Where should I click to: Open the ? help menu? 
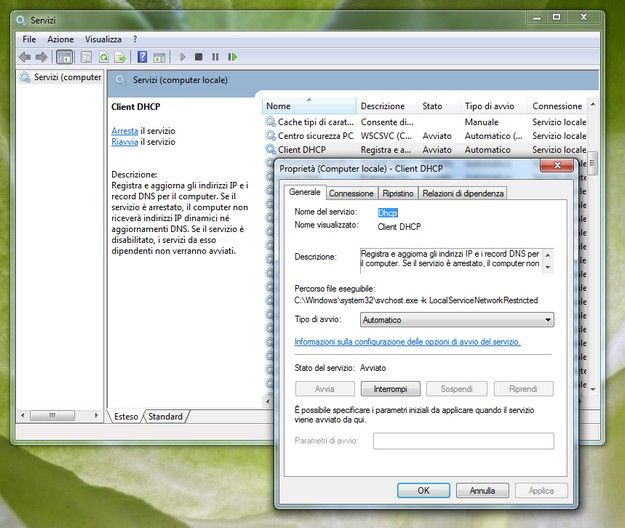[x=135, y=39]
